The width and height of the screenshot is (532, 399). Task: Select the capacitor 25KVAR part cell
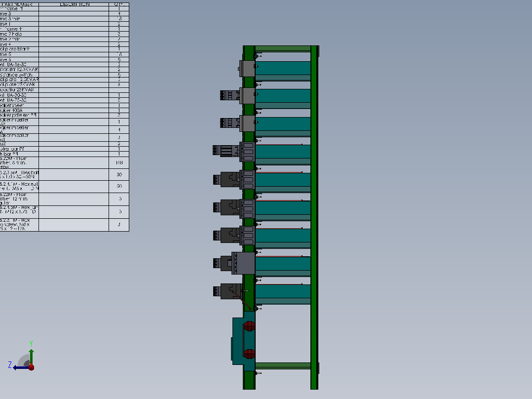click(x=19, y=90)
